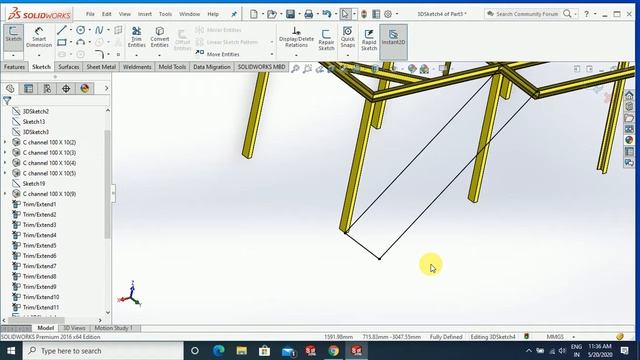Expand C channel 100 X 10(3) feature
Screen dimensions: 640x360
(5, 152)
